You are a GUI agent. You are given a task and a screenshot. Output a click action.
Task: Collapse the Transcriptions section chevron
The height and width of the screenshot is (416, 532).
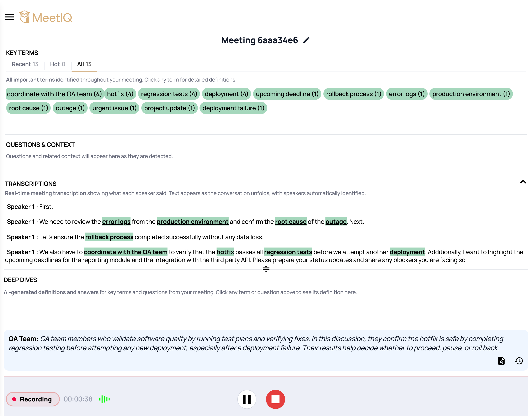click(x=523, y=182)
